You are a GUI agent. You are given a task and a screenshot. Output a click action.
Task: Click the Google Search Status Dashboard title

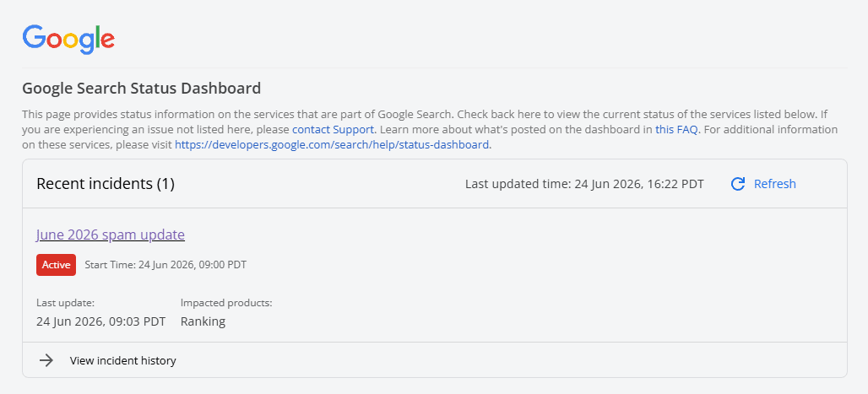142,88
